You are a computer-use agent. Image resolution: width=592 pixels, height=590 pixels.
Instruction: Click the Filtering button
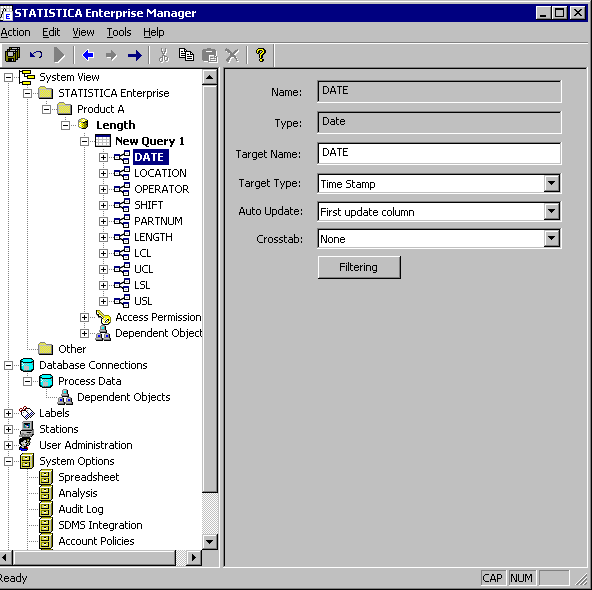pyautogui.click(x=359, y=267)
